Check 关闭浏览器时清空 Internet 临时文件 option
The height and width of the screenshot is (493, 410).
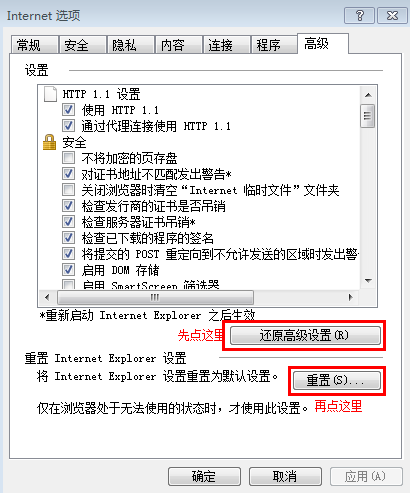pyautogui.click(x=68, y=190)
